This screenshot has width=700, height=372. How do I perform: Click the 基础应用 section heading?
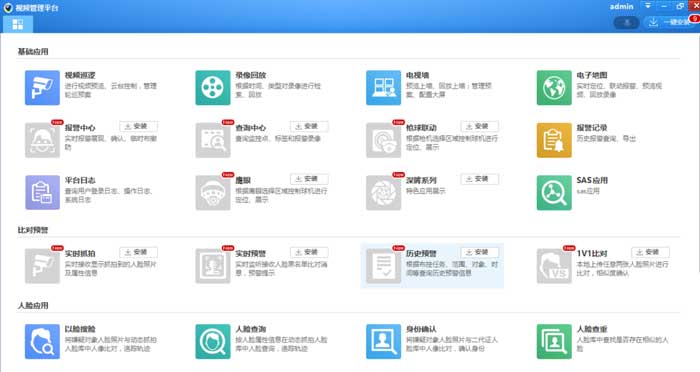point(33,52)
